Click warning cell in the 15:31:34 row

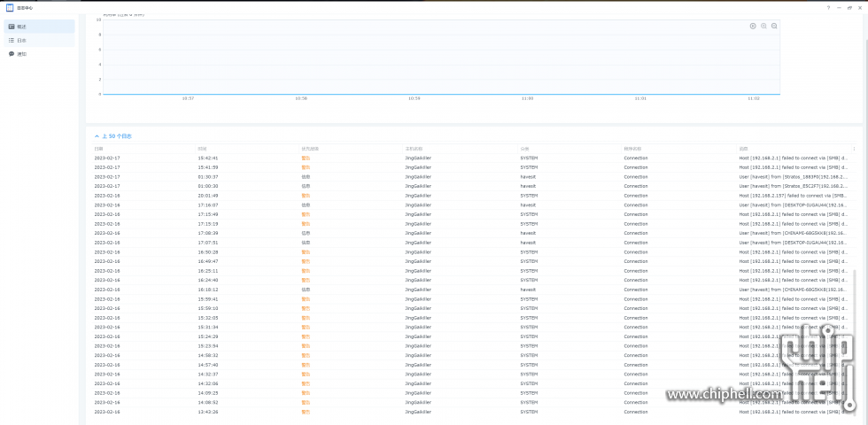[306, 328]
